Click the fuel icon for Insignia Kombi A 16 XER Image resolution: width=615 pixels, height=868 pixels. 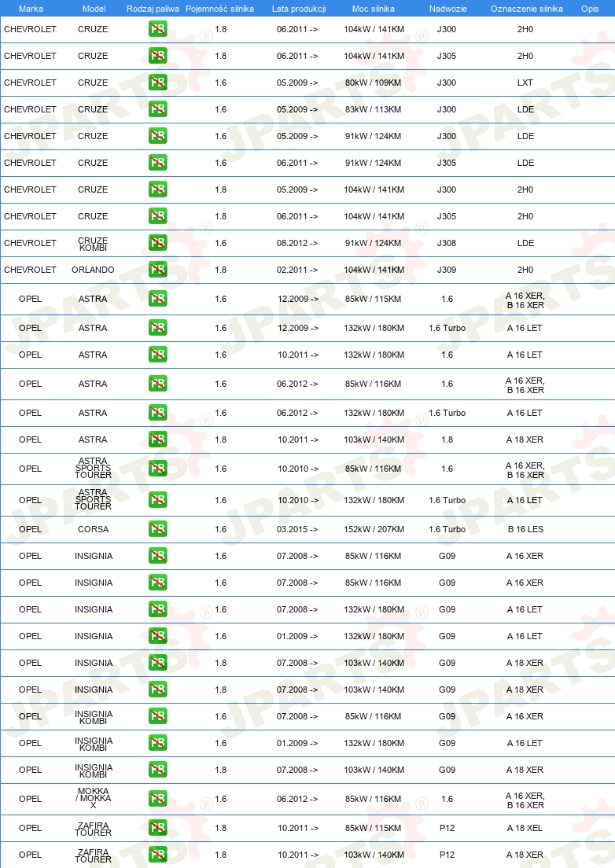(158, 716)
